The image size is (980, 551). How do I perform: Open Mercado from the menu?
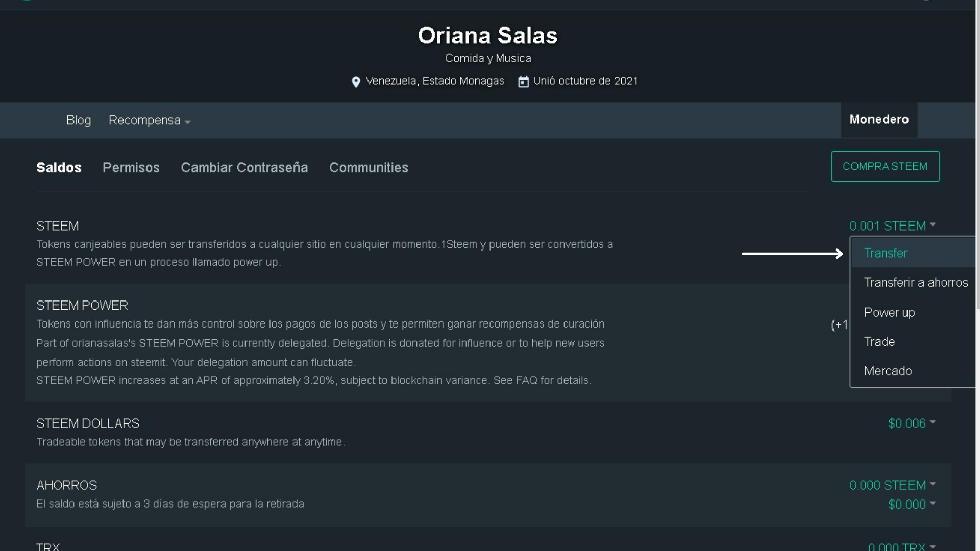point(888,371)
